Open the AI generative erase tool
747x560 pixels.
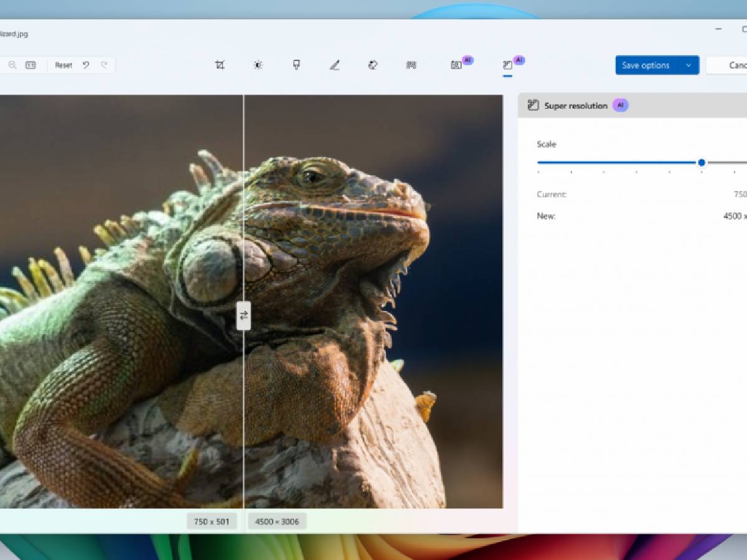[457, 65]
